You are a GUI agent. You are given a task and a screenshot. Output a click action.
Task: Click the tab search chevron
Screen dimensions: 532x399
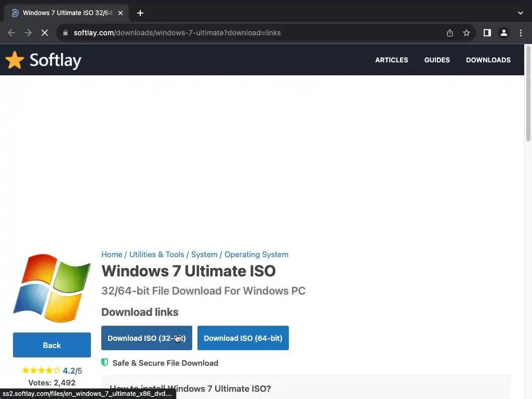(x=521, y=13)
